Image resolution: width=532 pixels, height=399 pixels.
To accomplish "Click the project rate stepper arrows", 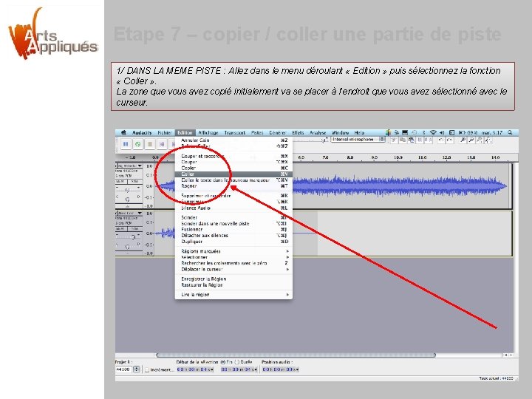I will [x=137, y=369].
